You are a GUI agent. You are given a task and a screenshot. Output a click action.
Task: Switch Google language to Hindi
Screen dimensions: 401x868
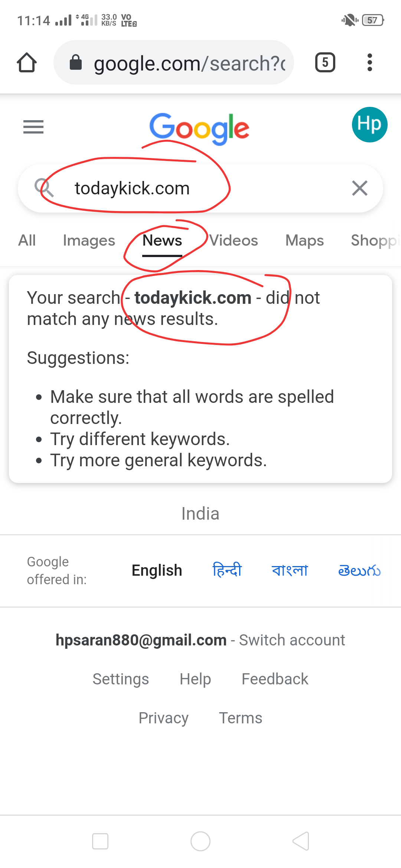pos(227,570)
